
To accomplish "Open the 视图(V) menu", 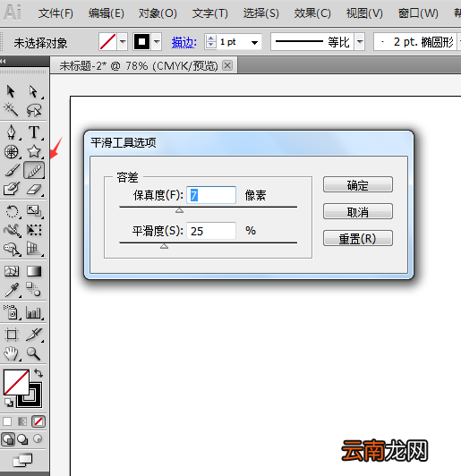I will [x=364, y=13].
